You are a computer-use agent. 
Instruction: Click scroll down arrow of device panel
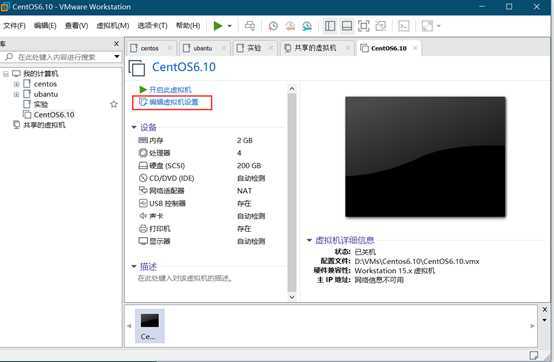[292, 297]
